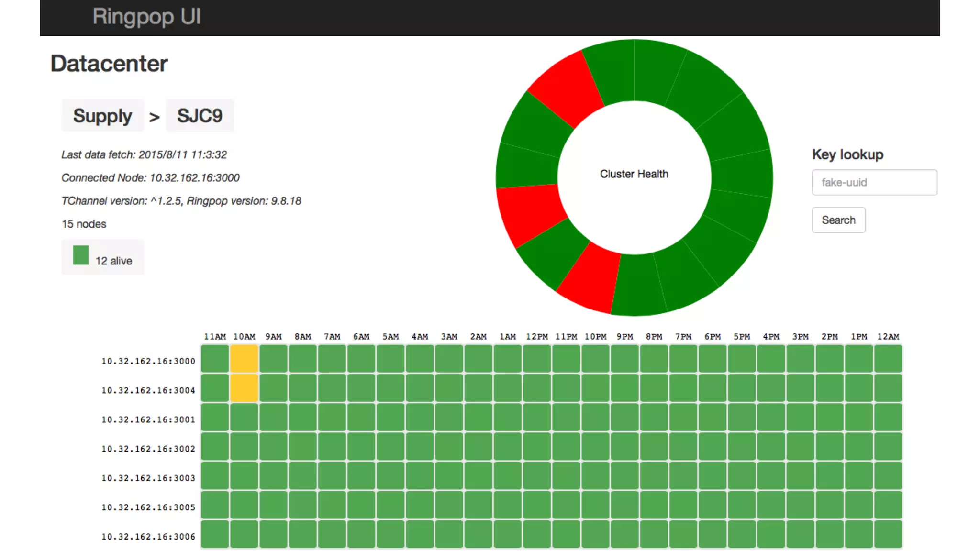Click the 5AM column header
The width and height of the screenshot is (980, 551).
click(x=390, y=337)
